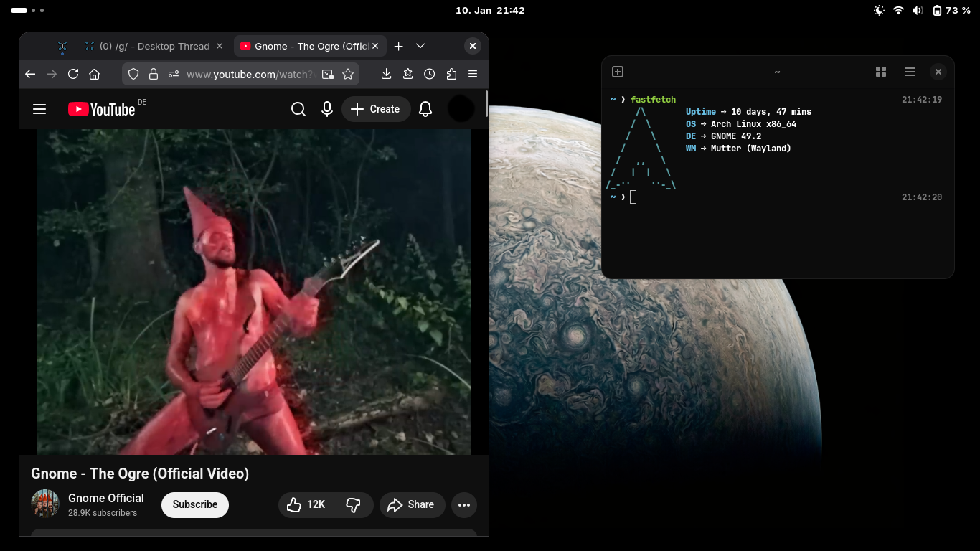Open the browser downloads panel

tap(386, 74)
